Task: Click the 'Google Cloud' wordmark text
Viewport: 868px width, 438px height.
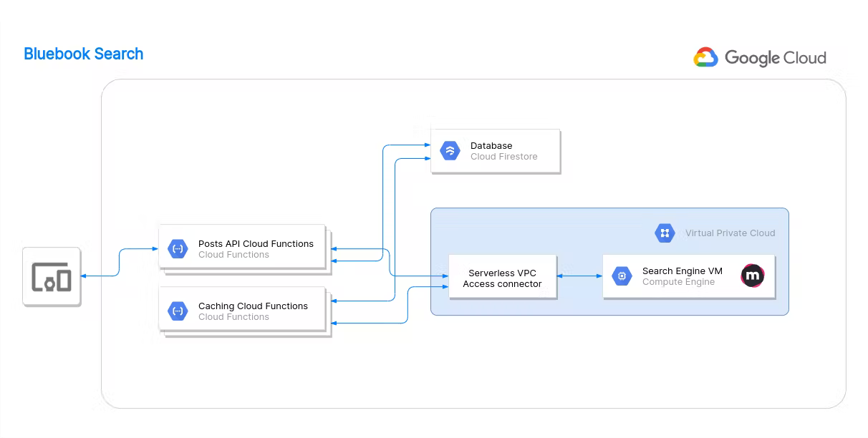Action: (x=775, y=58)
